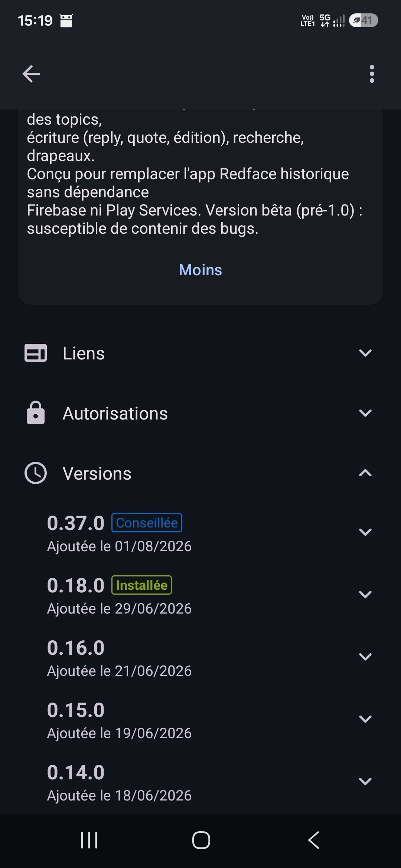Expand the Liens section chevron
401x868 pixels.
pyautogui.click(x=365, y=353)
